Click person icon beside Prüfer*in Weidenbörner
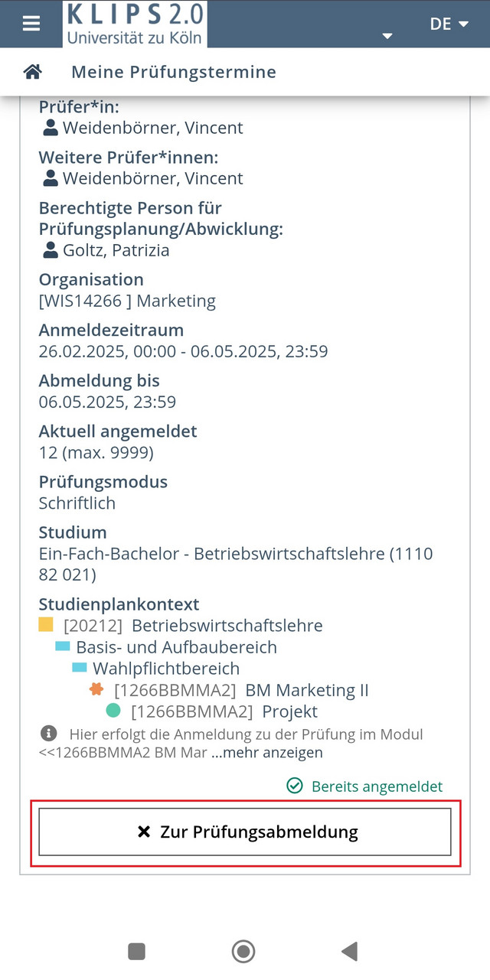Image resolution: width=490 pixels, height=980 pixels. coord(51,128)
